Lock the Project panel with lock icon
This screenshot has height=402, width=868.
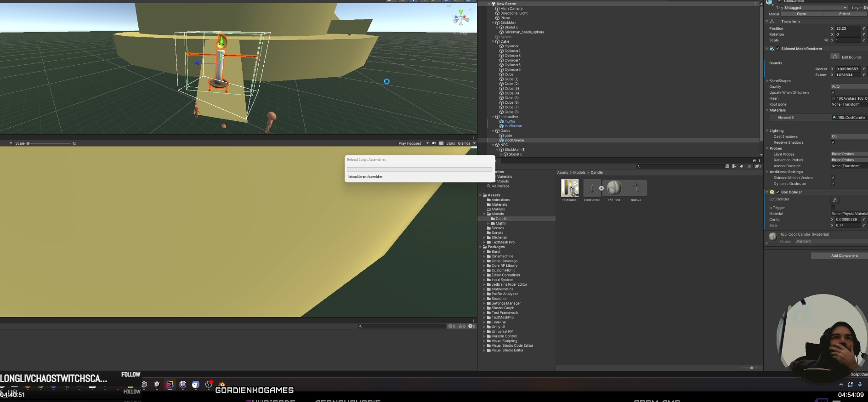click(754, 160)
